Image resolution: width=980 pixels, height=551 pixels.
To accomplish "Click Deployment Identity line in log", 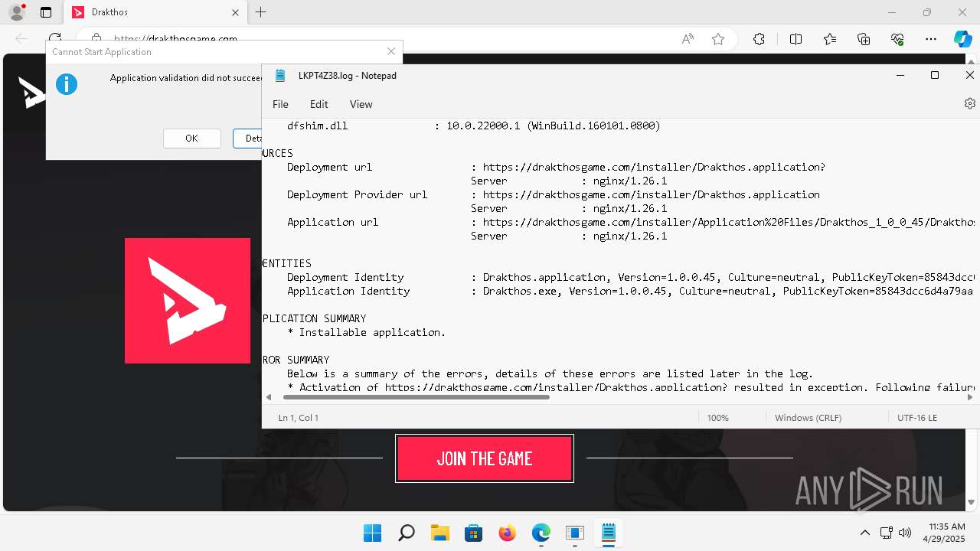I will pos(631,277).
